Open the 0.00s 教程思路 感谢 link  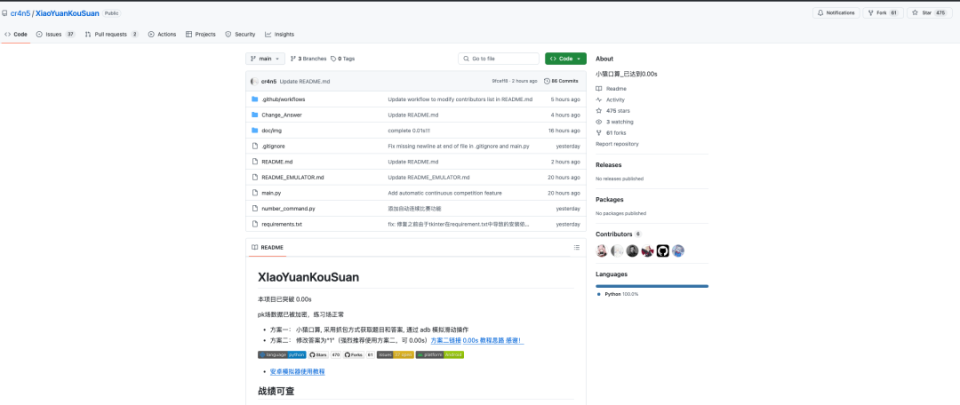pos(493,340)
